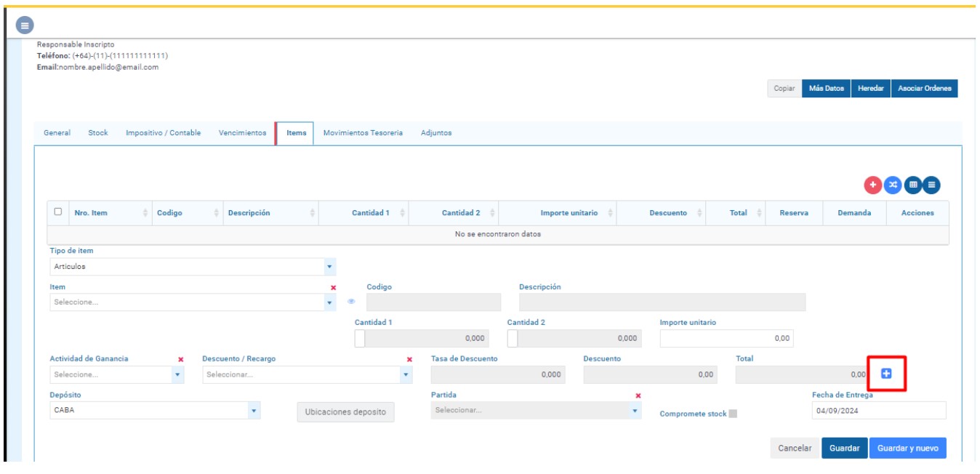Viewport: 980px width, 474px height.
Task: Switch to the Movimientos Tesoreria tab
Action: click(x=363, y=133)
